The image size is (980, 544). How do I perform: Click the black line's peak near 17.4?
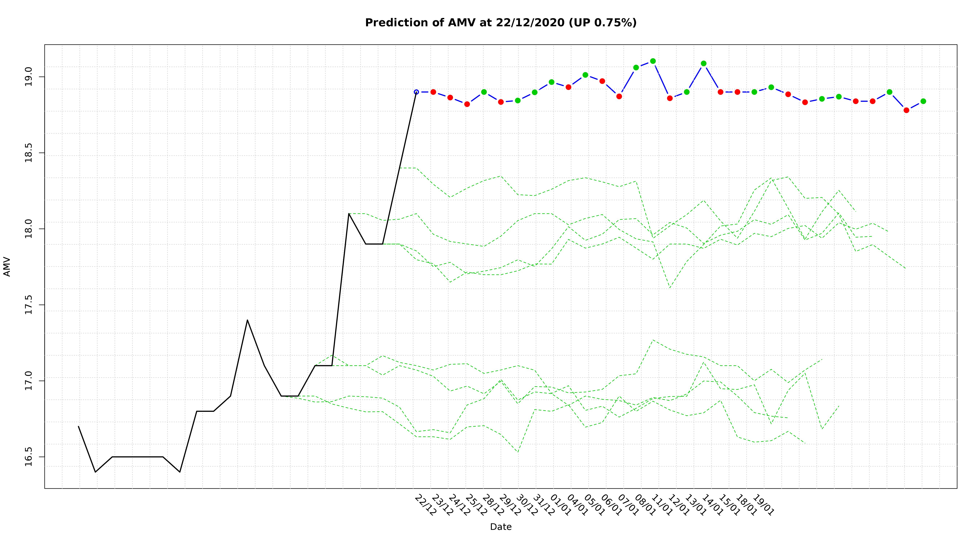247,320
